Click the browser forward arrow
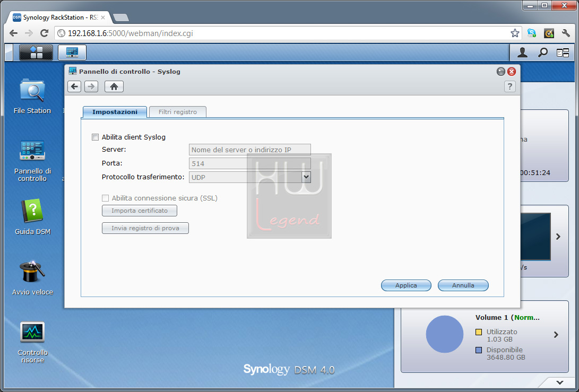This screenshot has width=579, height=392. pos(29,33)
